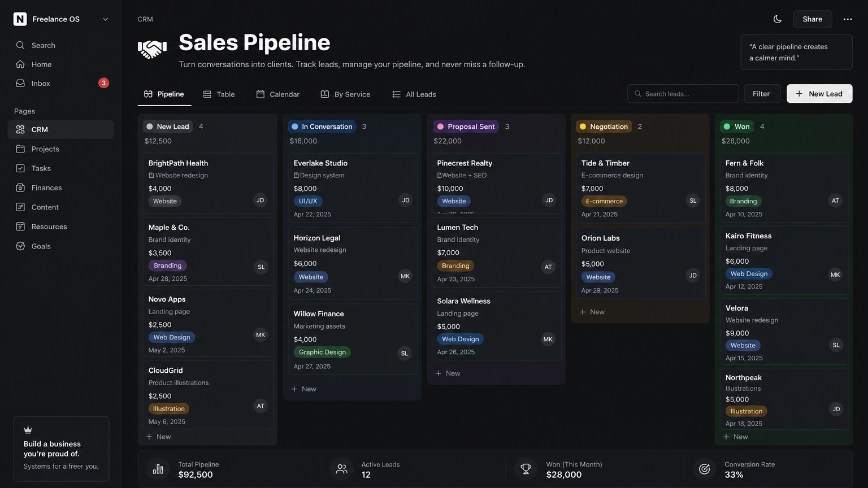The height and width of the screenshot is (488, 868).
Task: Click the New Lead button
Action: [819, 94]
